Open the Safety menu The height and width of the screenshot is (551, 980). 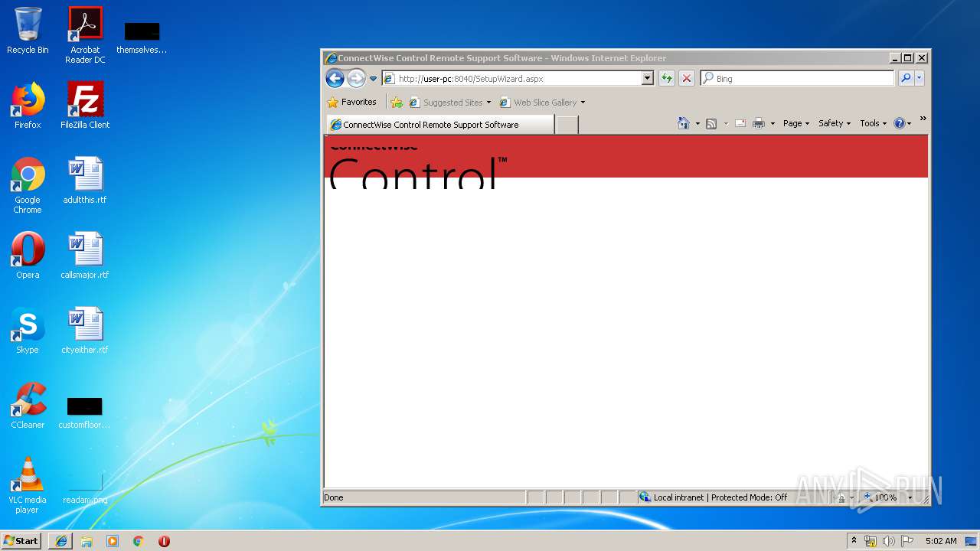click(x=835, y=123)
